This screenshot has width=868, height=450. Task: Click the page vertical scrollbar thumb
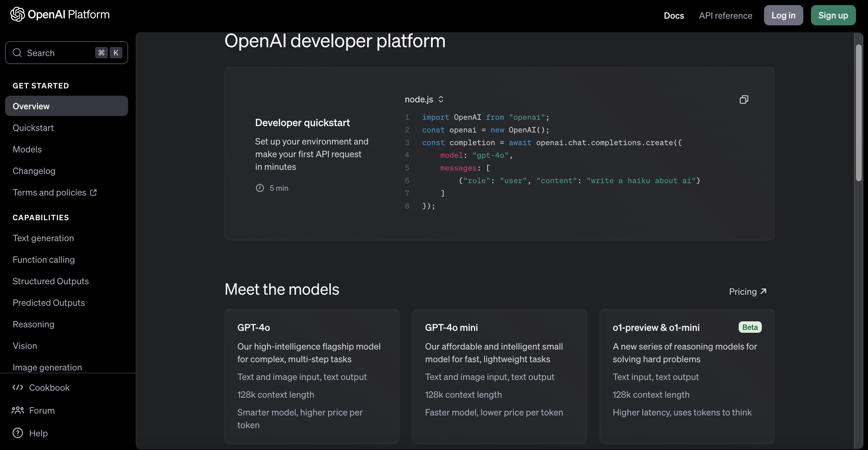[858, 113]
